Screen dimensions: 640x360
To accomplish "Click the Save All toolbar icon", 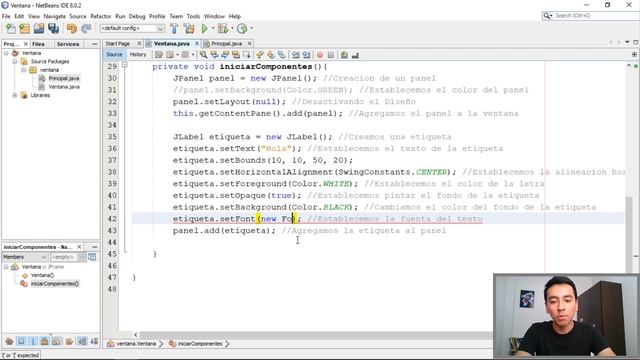I will tap(53, 28).
